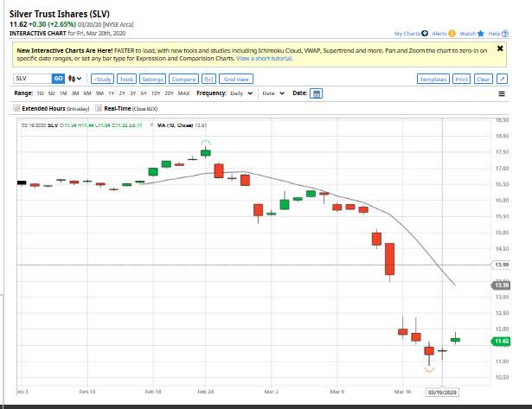Select the MAX range

183,93
